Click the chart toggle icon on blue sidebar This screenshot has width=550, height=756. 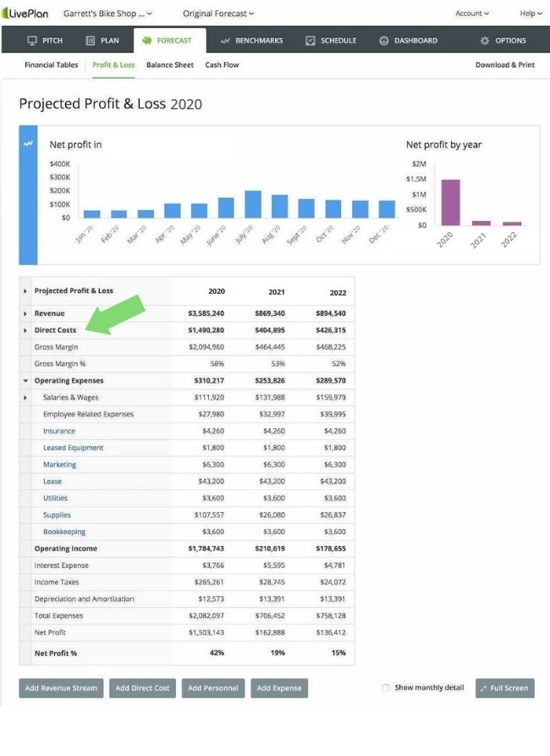pos(29,144)
